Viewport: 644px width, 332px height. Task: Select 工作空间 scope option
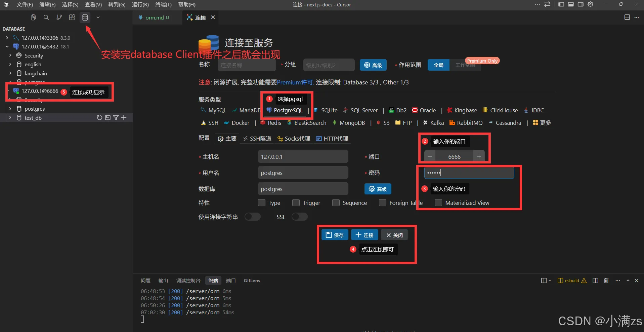(x=465, y=65)
